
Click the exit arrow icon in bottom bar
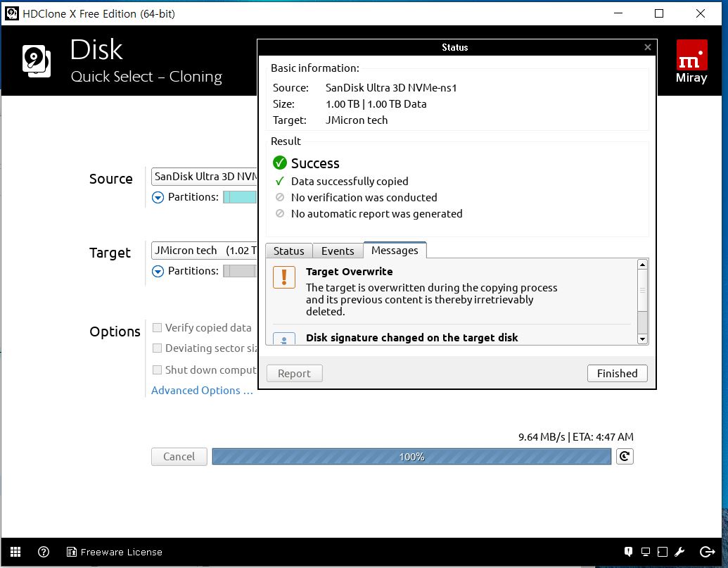click(707, 552)
